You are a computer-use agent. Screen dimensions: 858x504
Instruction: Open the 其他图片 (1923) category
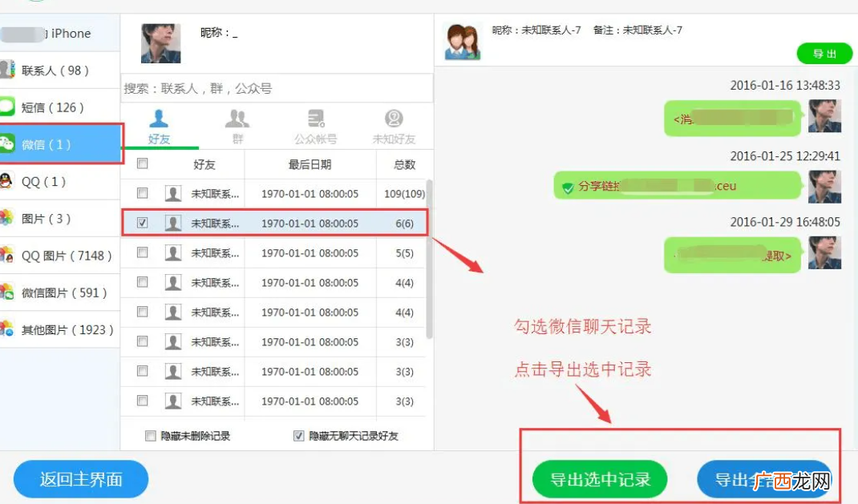59,329
